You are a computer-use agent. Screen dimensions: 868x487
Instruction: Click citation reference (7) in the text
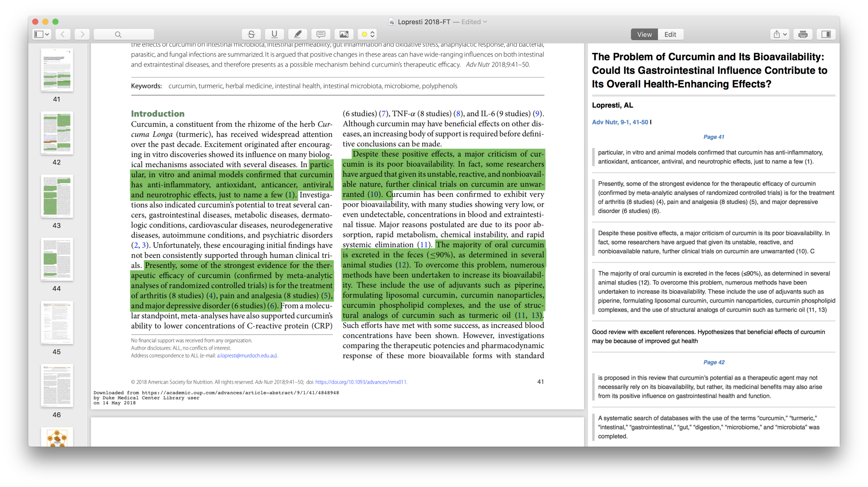(x=383, y=114)
